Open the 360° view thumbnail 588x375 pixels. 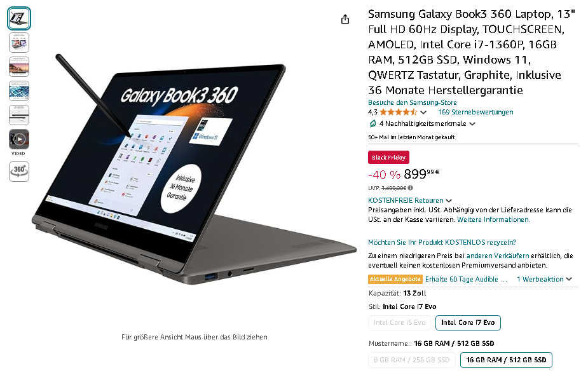[19, 172]
